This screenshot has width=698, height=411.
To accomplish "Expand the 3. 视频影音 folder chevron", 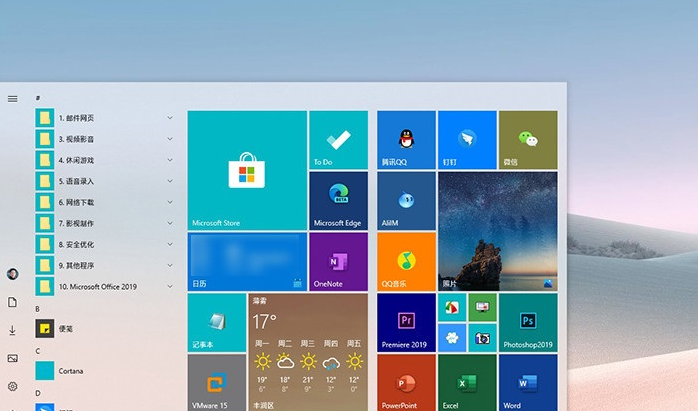I will coord(170,139).
